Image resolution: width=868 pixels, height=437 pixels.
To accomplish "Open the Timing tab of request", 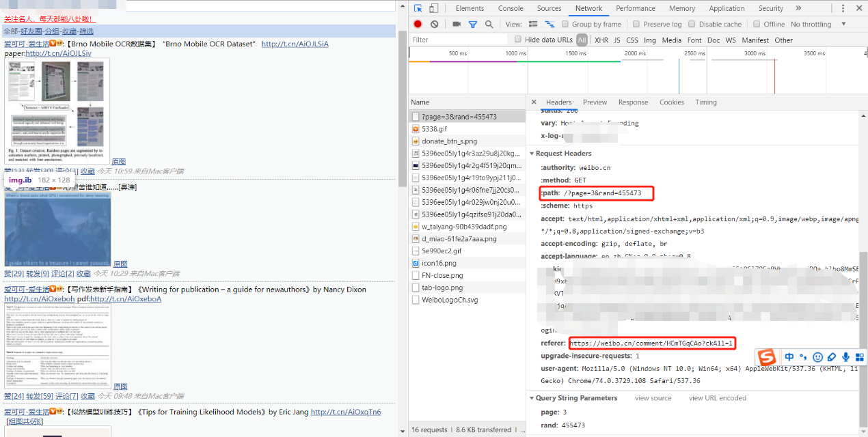I will (x=706, y=102).
